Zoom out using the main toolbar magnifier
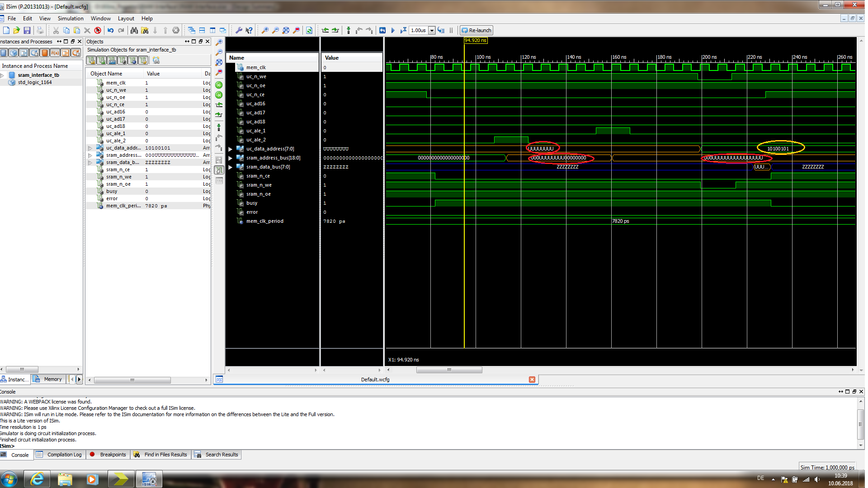 (x=275, y=30)
